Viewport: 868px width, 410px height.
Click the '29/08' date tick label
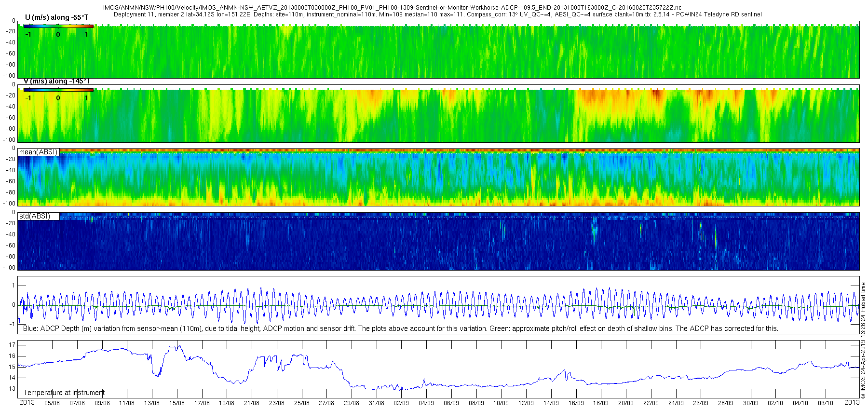pyautogui.click(x=352, y=403)
